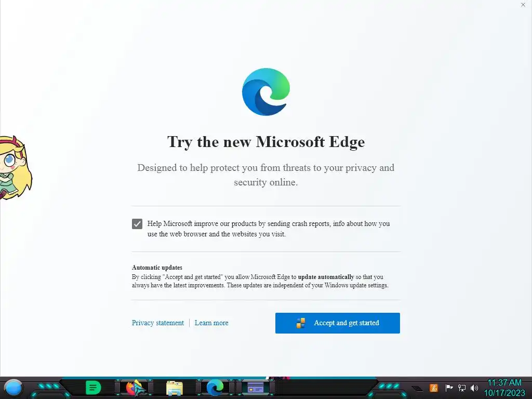Open the Privacy statement link
Screen dimensions: 532x399
tap(158, 323)
